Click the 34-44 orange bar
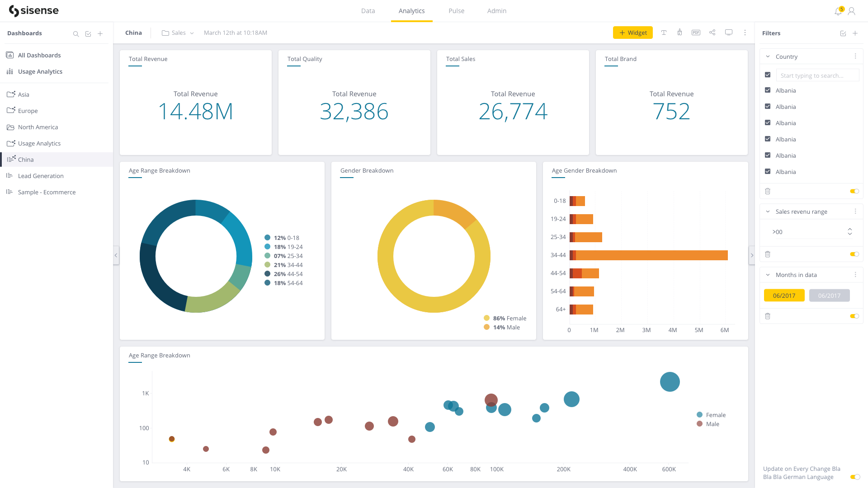 tap(651, 255)
